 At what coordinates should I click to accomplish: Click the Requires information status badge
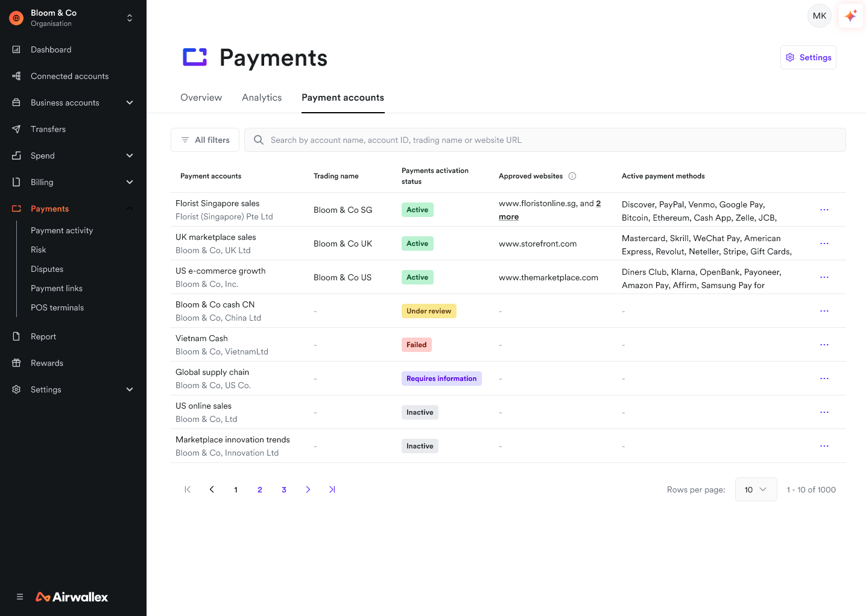tap(441, 379)
